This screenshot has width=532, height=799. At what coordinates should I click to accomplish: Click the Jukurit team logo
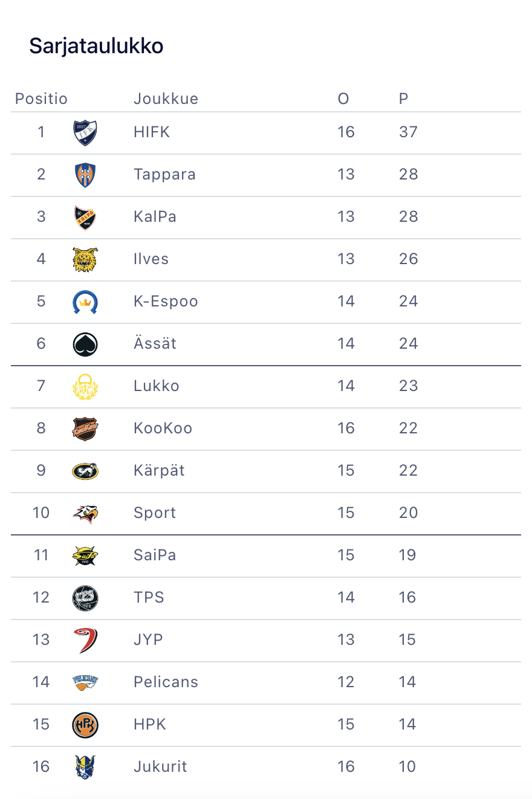85,767
